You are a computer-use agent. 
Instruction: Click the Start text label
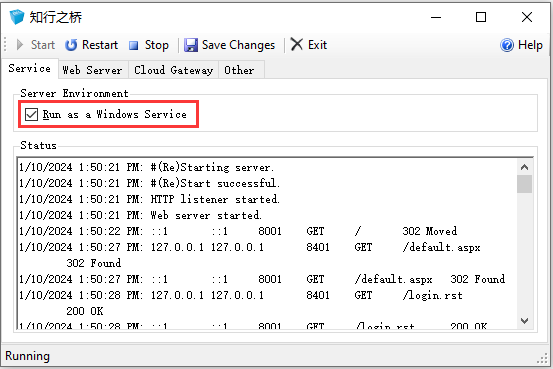tap(43, 45)
